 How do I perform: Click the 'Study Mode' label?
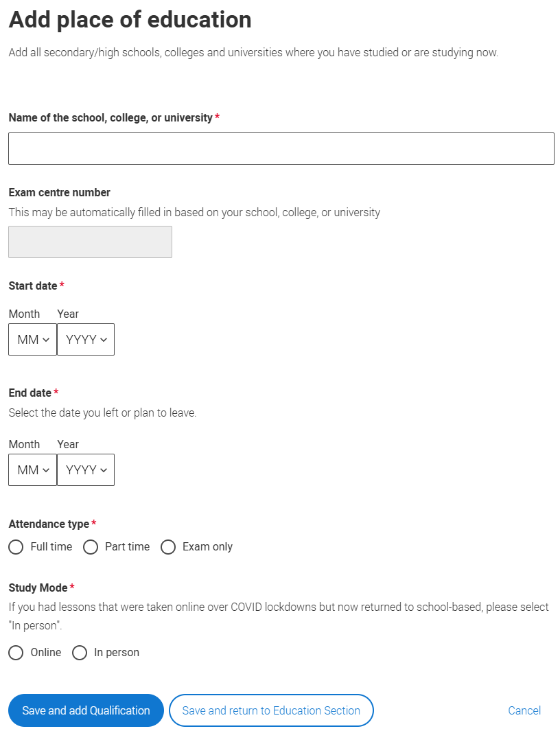pyautogui.click(x=38, y=588)
